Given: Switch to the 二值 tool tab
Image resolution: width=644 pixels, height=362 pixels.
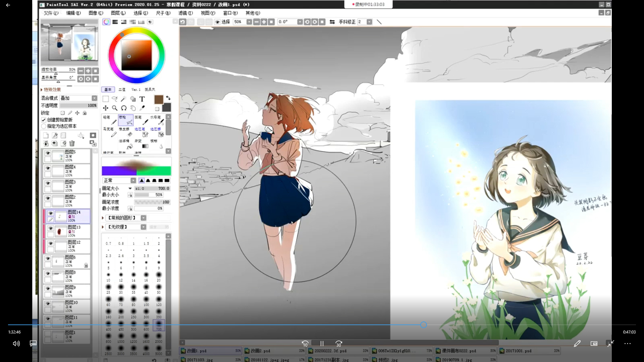Looking at the screenshot, I should 122,89.
